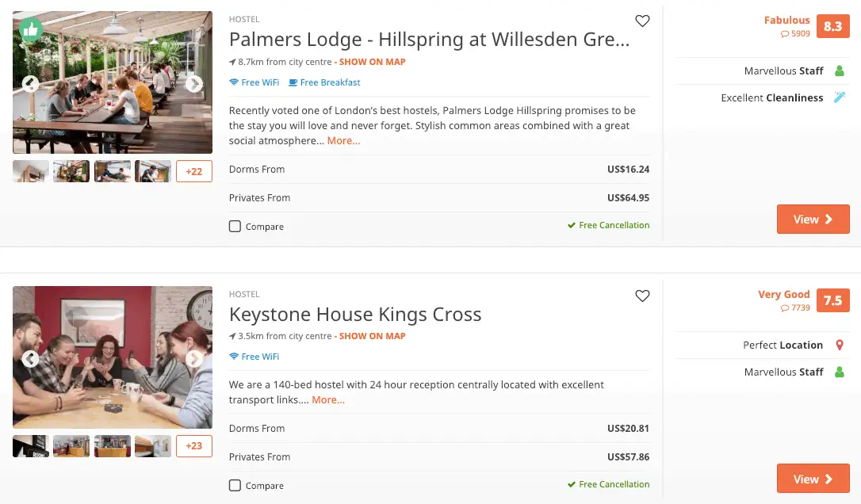Show next photo of Palmers Lodge

point(194,83)
